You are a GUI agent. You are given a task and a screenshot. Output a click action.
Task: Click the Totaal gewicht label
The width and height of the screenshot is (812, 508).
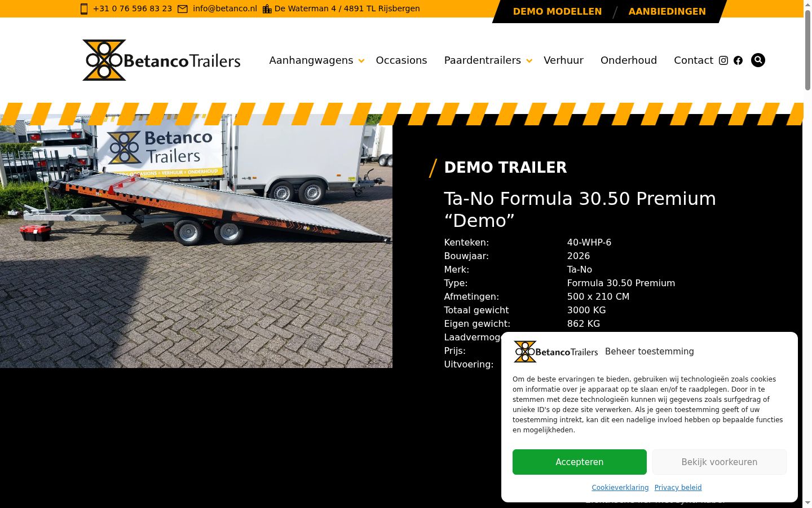click(476, 310)
